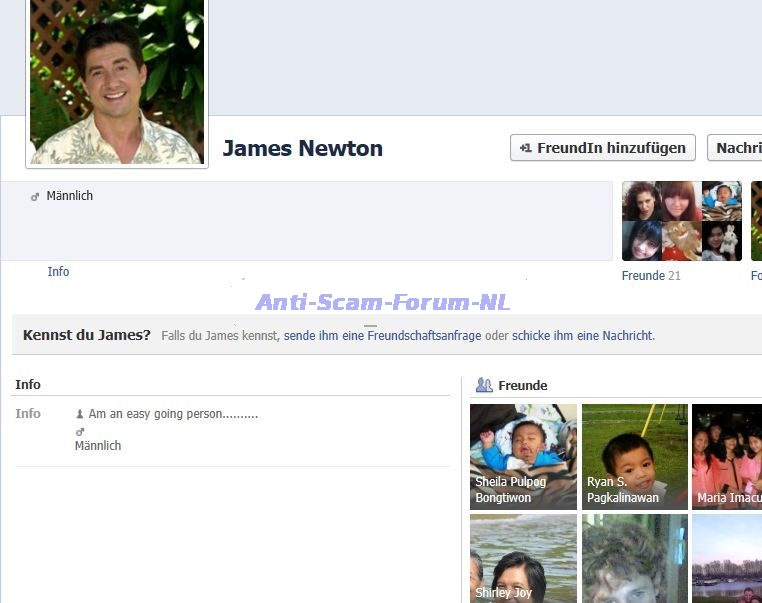Select the Maria friend tile
Screen dimensions: 762x603
pos(727,457)
